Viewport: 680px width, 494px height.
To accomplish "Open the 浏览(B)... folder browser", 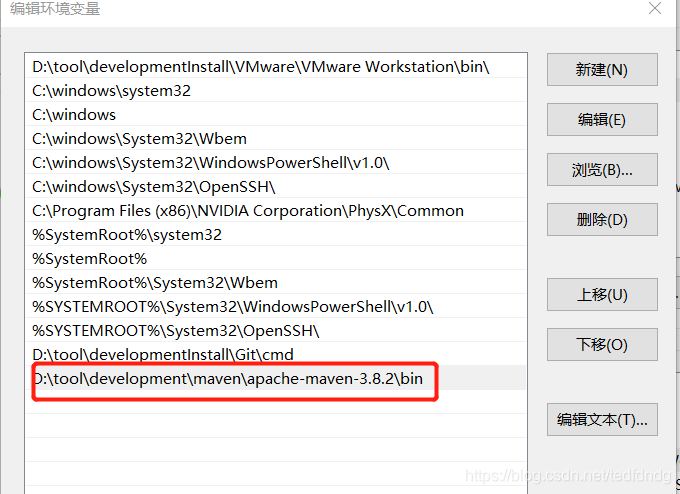I will pos(602,170).
